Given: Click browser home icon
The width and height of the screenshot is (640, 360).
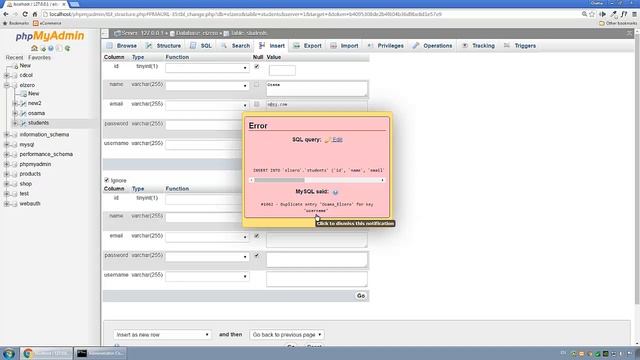Looking at the screenshot, I should 35,14.
